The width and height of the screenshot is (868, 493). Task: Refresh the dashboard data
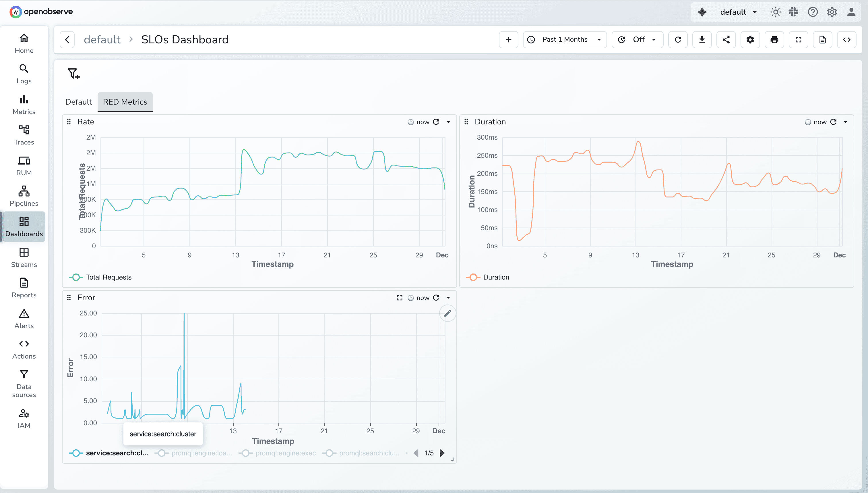pyautogui.click(x=678, y=39)
